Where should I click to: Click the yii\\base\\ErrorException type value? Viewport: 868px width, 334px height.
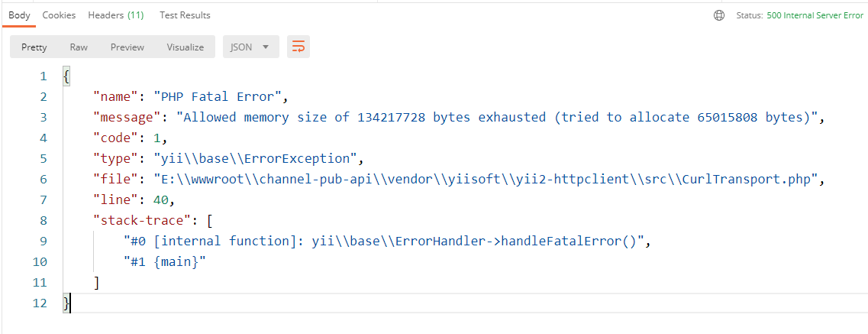click(x=257, y=159)
